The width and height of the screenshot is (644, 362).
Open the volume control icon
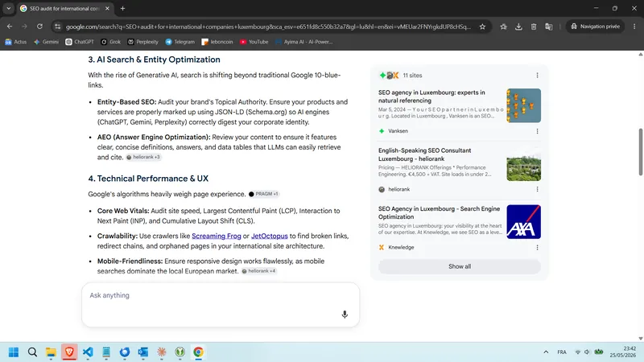pyautogui.click(x=587, y=352)
